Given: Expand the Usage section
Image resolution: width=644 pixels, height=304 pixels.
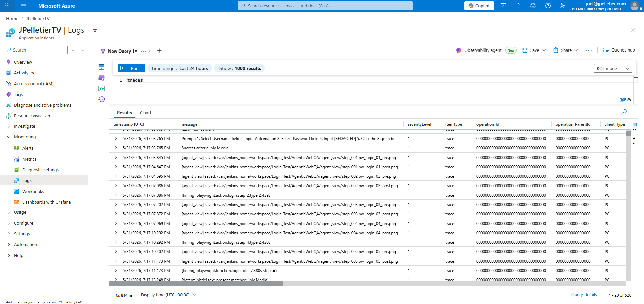Looking at the screenshot, I should (9, 212).
